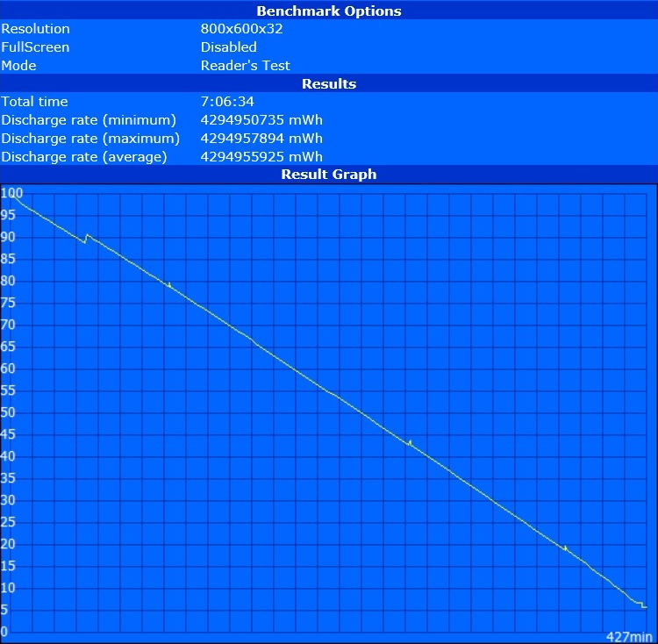
Task: Select the Discharge rate (minimum) label
Action: tap(89, 120)
